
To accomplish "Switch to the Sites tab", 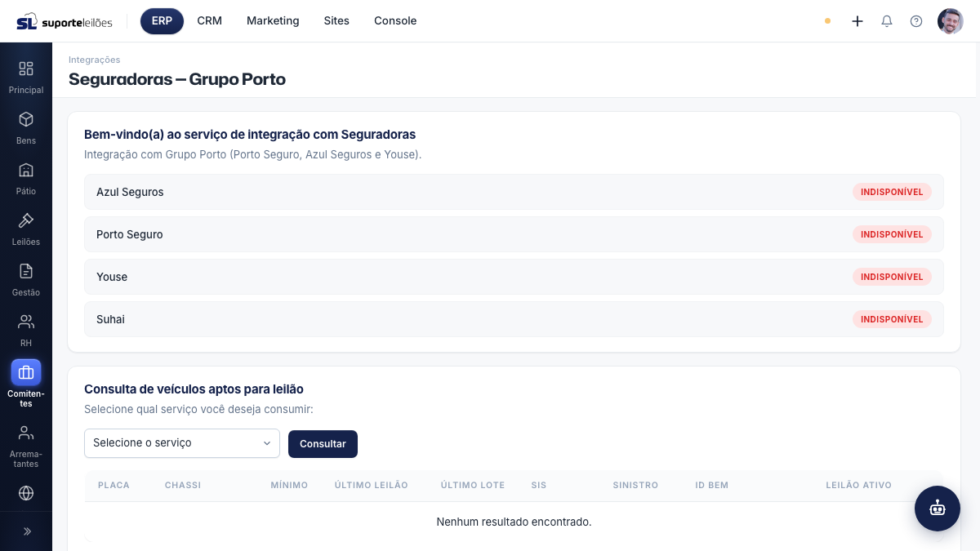I will coord(336,21).
